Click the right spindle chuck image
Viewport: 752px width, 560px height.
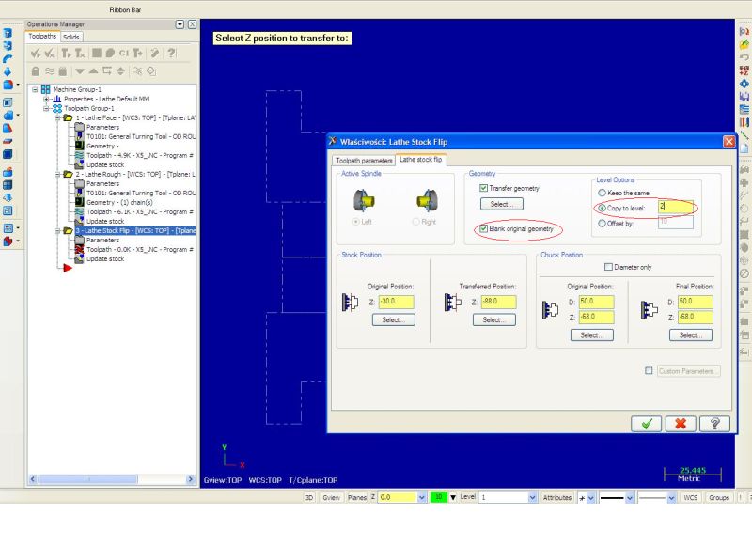pos(428,200)
